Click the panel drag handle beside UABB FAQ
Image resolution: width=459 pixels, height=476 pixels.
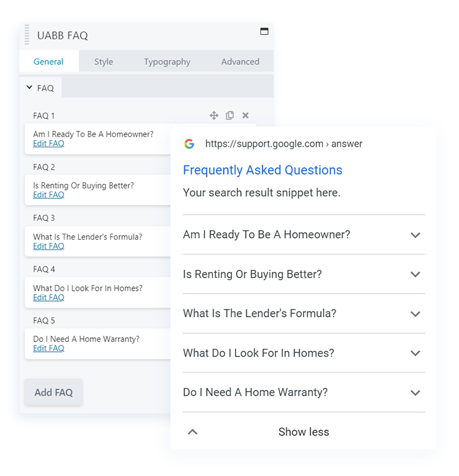[27, 35]
